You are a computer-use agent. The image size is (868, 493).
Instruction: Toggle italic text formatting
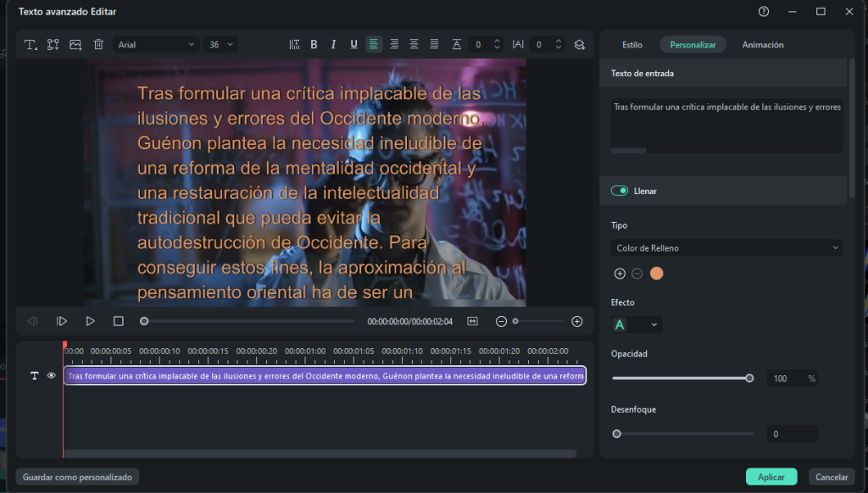333,44
